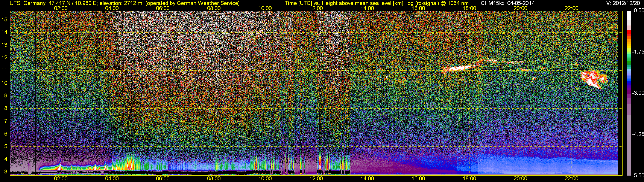The image size is (644, 182).
Task: Click the colorbar value '-0.50'
Action: 638,10
